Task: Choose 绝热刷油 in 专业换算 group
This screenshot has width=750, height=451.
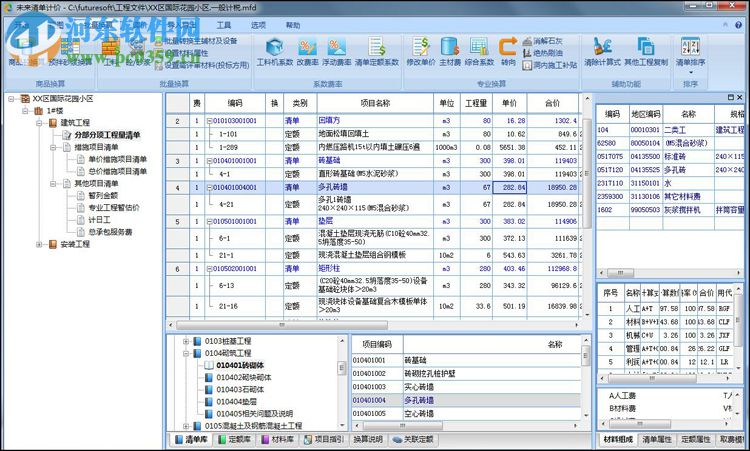Action: tap(542, 53)
